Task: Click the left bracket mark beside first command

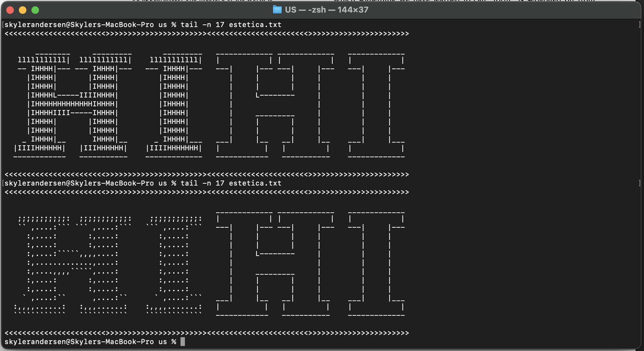Action: 3,25
